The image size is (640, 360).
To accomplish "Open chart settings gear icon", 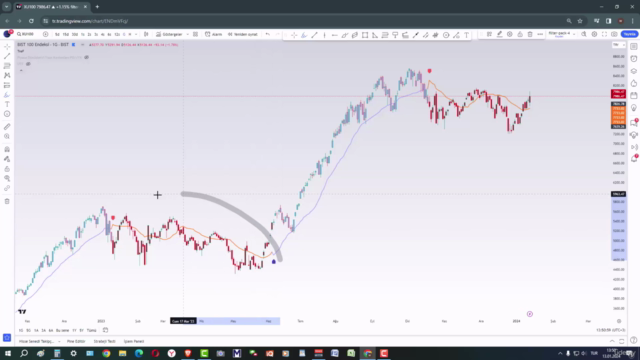I will coord(594,34).
